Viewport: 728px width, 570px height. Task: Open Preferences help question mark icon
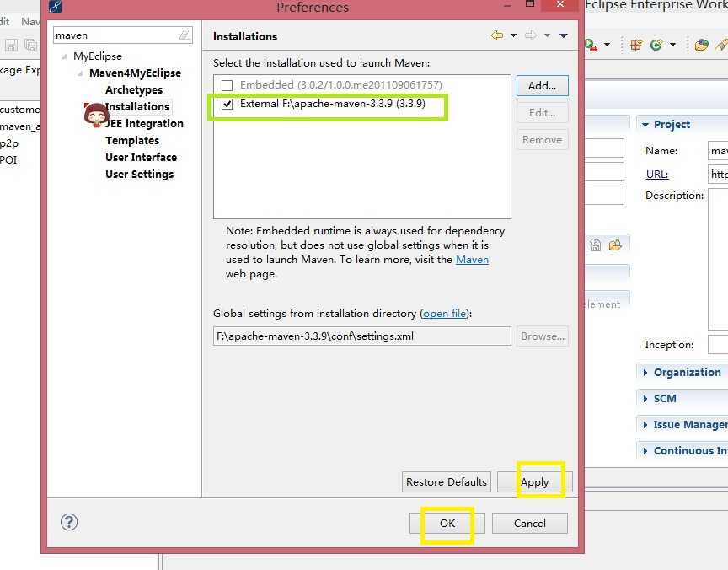[69, 522]
